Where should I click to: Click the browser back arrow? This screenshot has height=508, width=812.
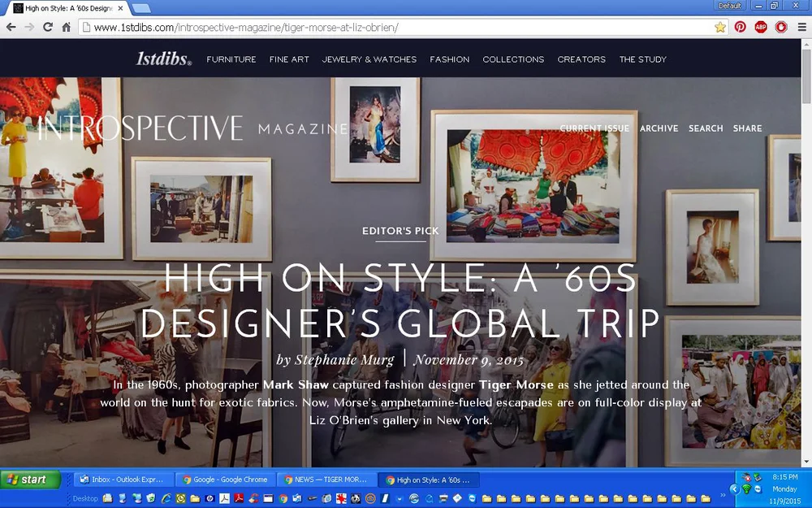pos(11,27)
